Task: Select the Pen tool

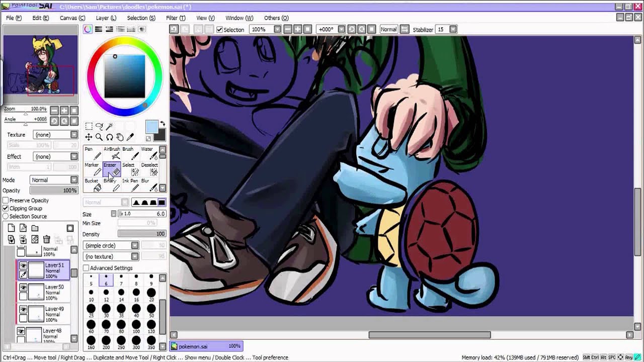Action: pyautogui.click(x=93, y=153)
